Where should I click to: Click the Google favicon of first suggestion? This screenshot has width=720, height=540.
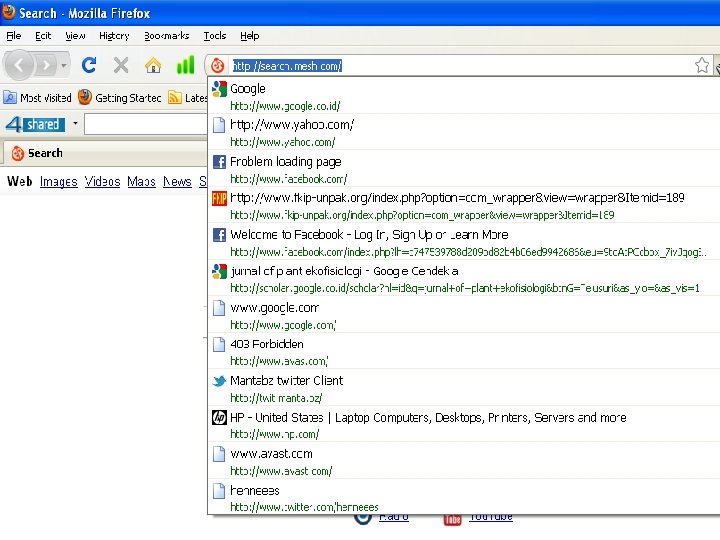click(219, 89)
